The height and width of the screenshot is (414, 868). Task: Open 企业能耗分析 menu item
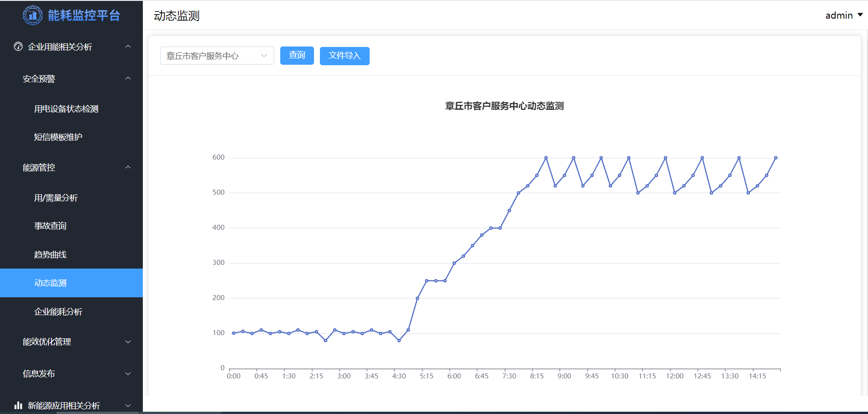pos(58,311)
